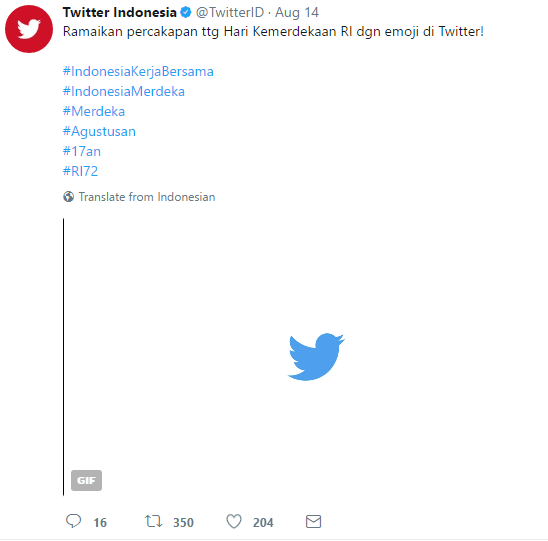548x541 pixels.
Task: Open the #IndonesiaMerdeka hashtag
Action: tap(124, 92)
